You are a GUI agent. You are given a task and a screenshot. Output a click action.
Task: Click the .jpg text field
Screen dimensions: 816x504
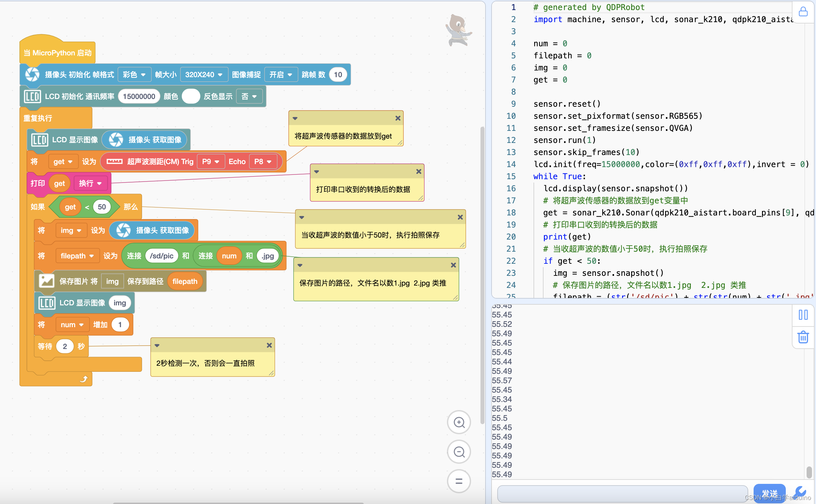[x=268, y=256]
